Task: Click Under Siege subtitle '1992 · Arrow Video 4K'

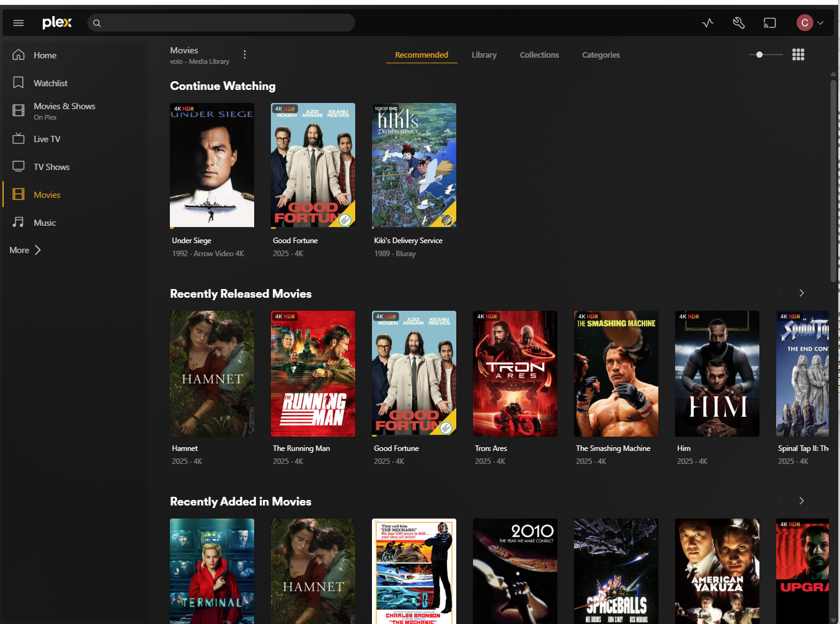Action: (208, 254)
